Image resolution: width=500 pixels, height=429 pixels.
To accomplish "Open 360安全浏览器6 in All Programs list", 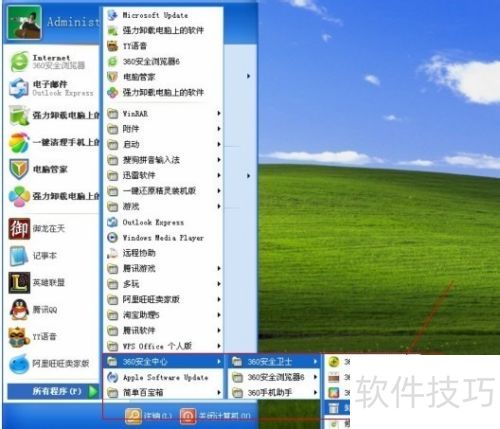I will 163,61.
